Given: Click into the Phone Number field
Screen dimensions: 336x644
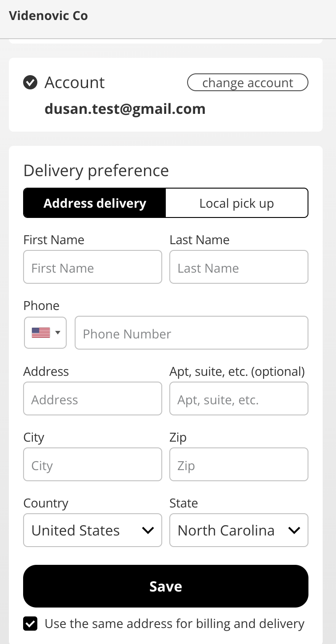Looking at the screenshot, I should click(192, 333).
